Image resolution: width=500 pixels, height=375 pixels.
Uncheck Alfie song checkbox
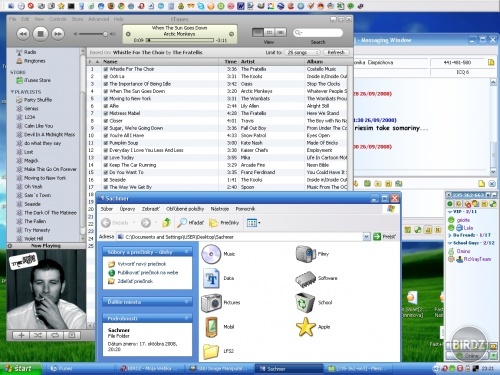(105, 106)
